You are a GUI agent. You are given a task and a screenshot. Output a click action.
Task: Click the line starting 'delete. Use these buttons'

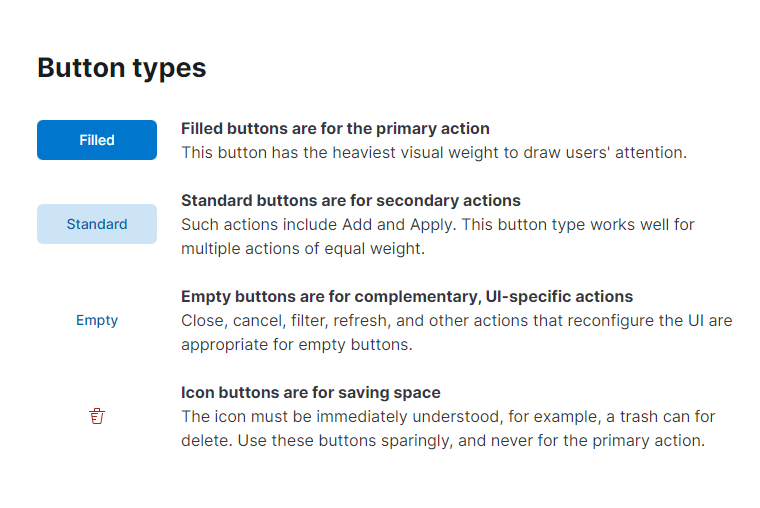443,441
